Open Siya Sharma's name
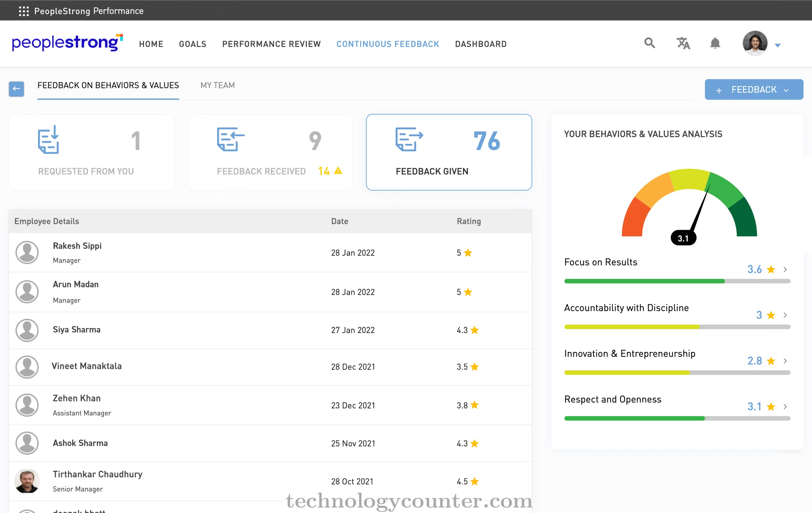The image size is (812, 513). tap(77, 329)
